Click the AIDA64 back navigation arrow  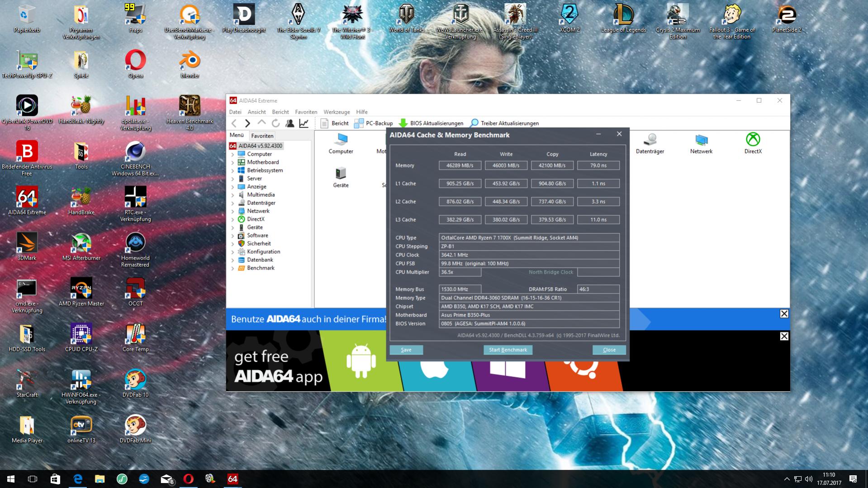coord(234,123)
